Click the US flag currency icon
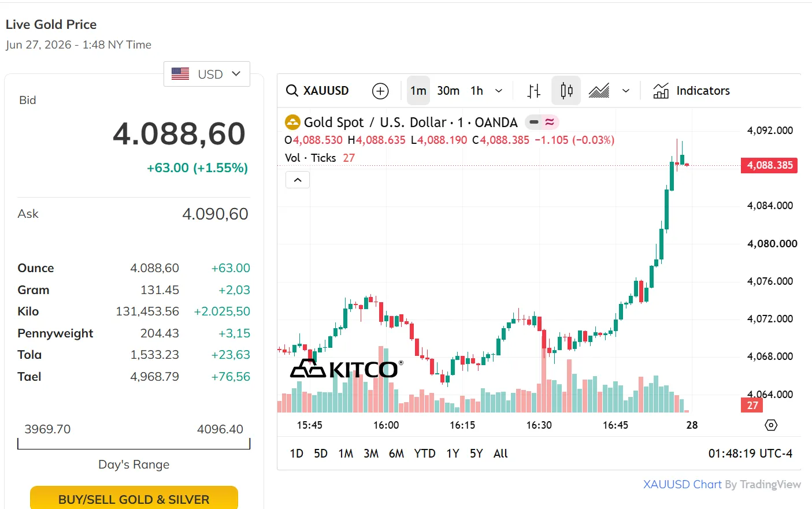The width and height of the screenshot is (812, 509). 180,74
